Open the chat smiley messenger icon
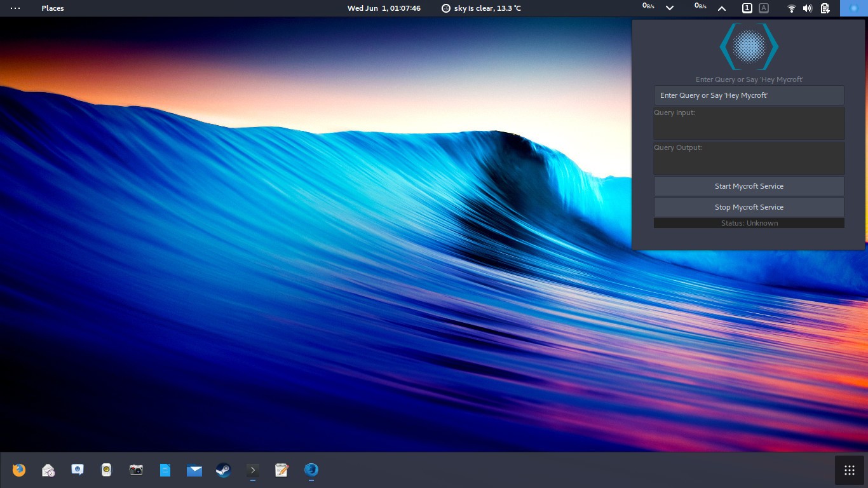 78,470
